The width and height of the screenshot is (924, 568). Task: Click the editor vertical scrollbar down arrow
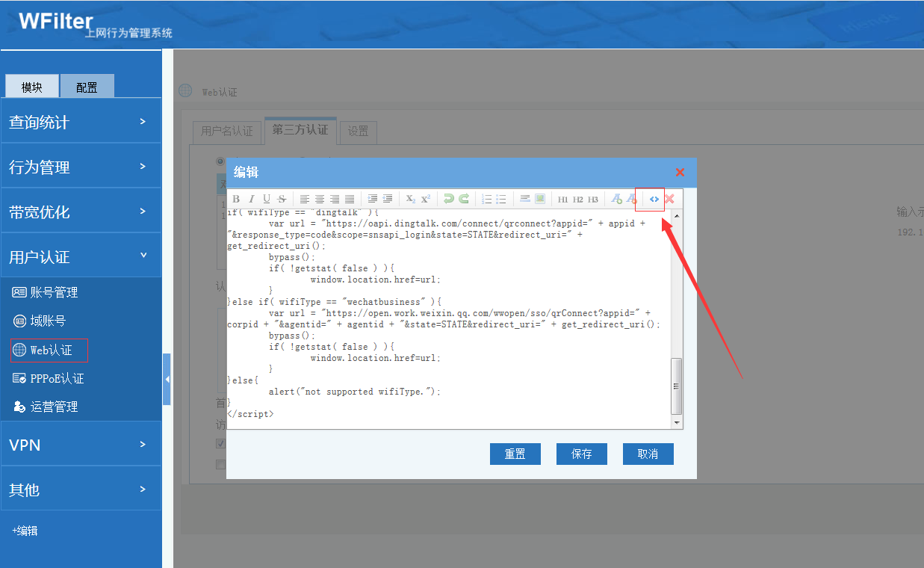(677, 422)
